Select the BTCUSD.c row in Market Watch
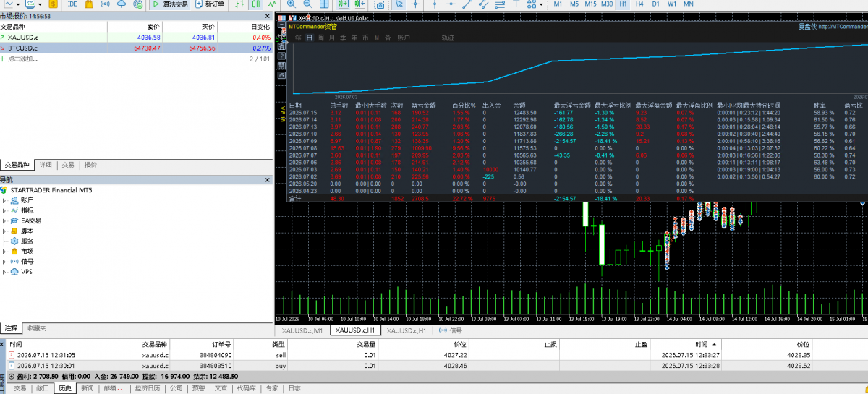This screenshot has height=394, width=868. click(137, 48)
